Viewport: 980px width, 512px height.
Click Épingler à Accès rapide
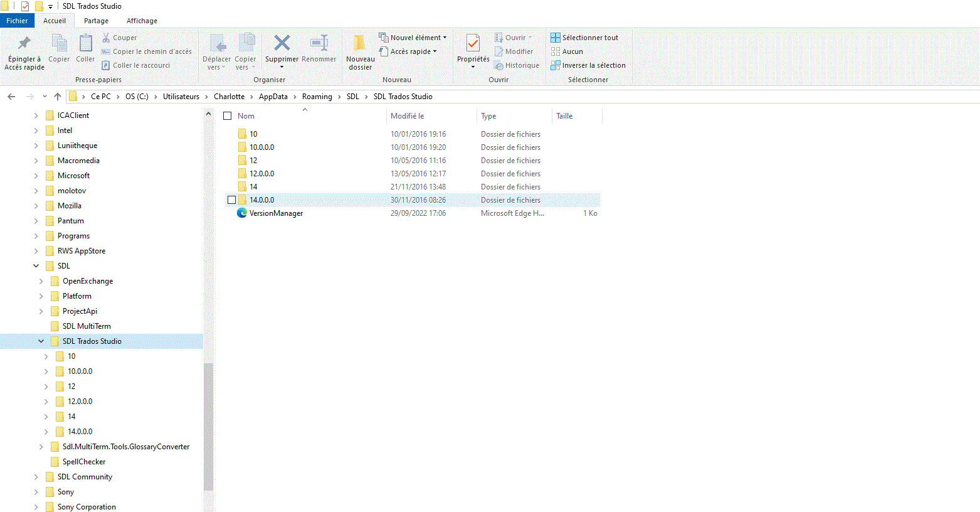point(23,50)
